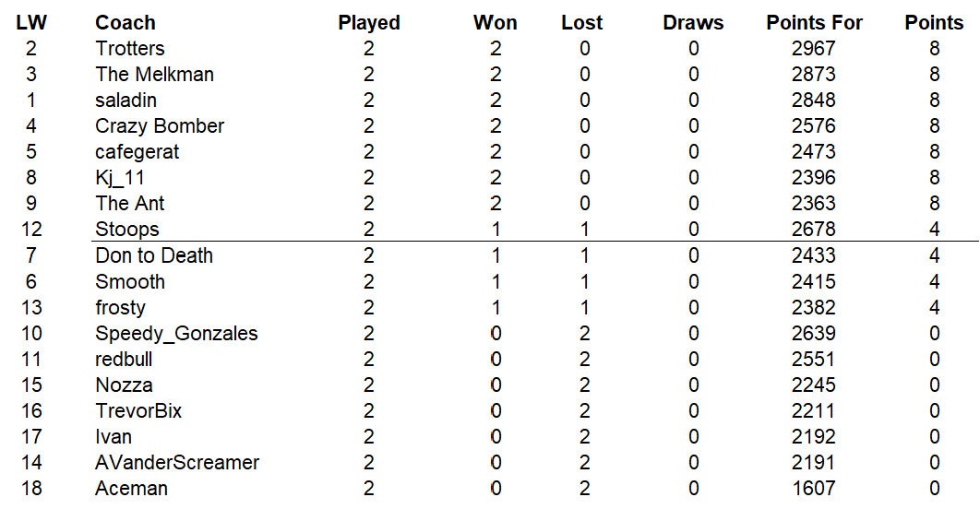
Task: Click the Points For column header
Action: click(x=814, y=23)
